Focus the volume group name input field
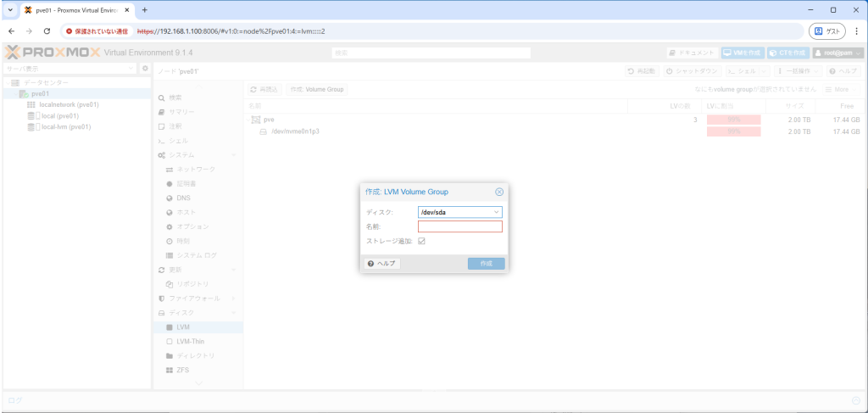Image resolution: width=868 pixels, height=413 pixels. 460,226
